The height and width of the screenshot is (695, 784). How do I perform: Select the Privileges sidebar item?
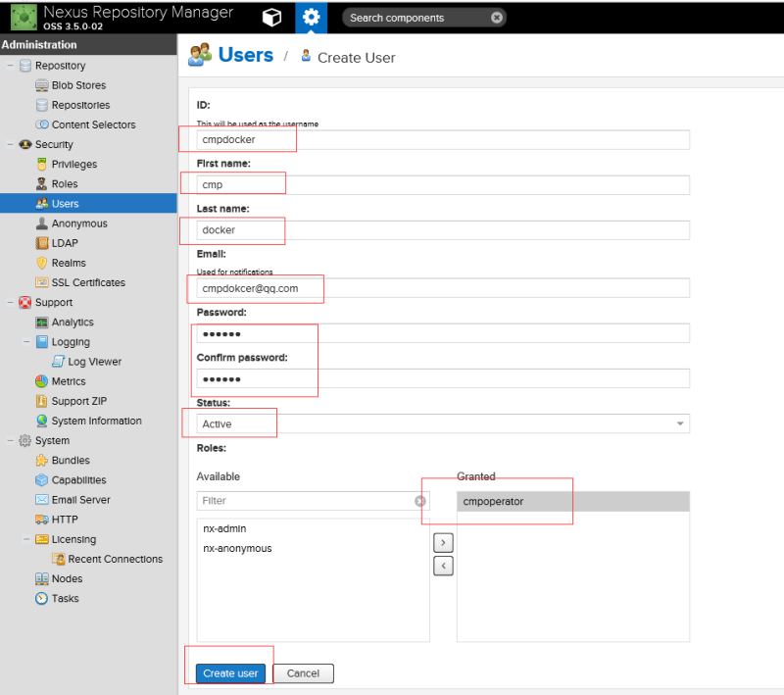pyautogui.click(x=73, y=165)
